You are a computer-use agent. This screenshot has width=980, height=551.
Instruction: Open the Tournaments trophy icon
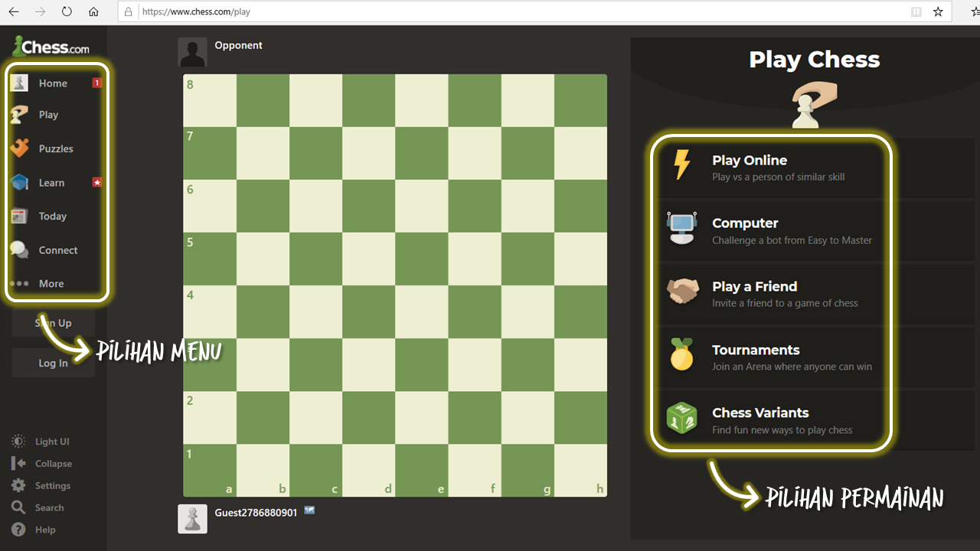click(682, 354)
